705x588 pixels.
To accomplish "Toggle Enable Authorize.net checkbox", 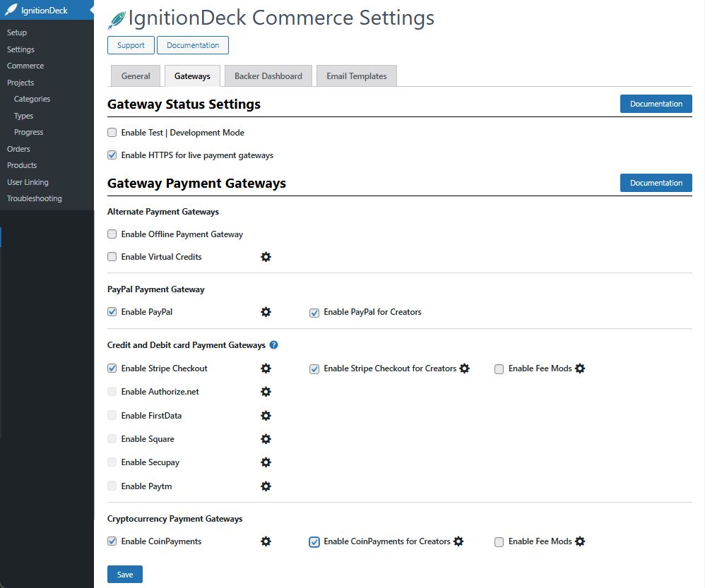I will 112,392.
